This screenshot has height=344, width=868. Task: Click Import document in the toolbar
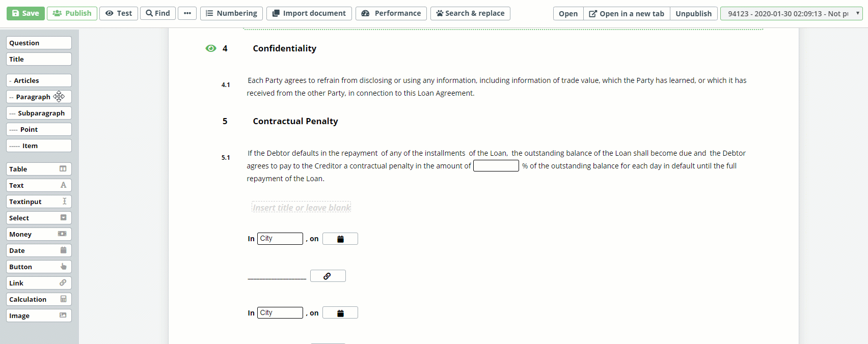(309, 13)
